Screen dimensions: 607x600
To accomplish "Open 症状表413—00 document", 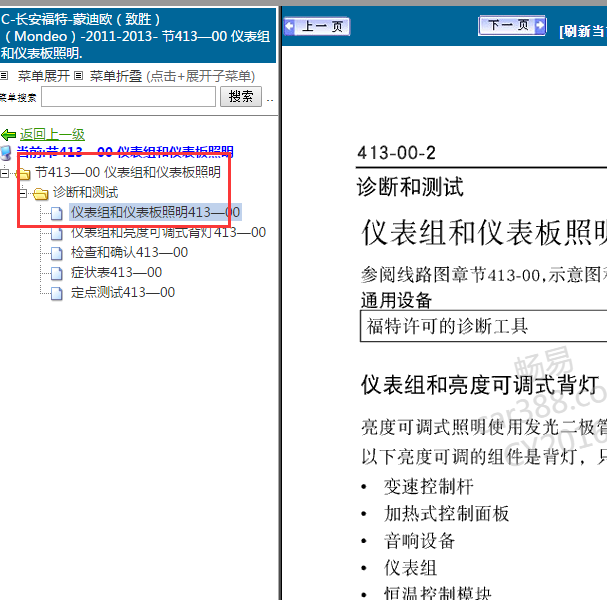I will tap(116, 272).
